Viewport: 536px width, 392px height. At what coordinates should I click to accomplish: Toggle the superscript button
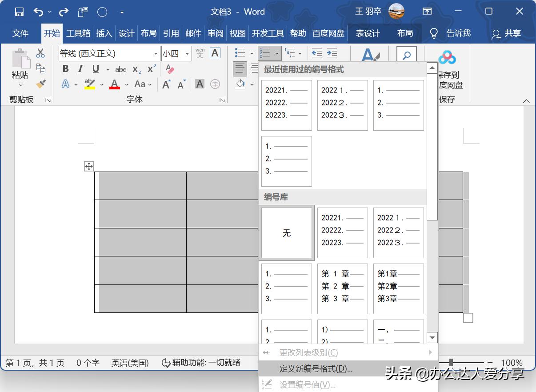[x=151, y=68]
